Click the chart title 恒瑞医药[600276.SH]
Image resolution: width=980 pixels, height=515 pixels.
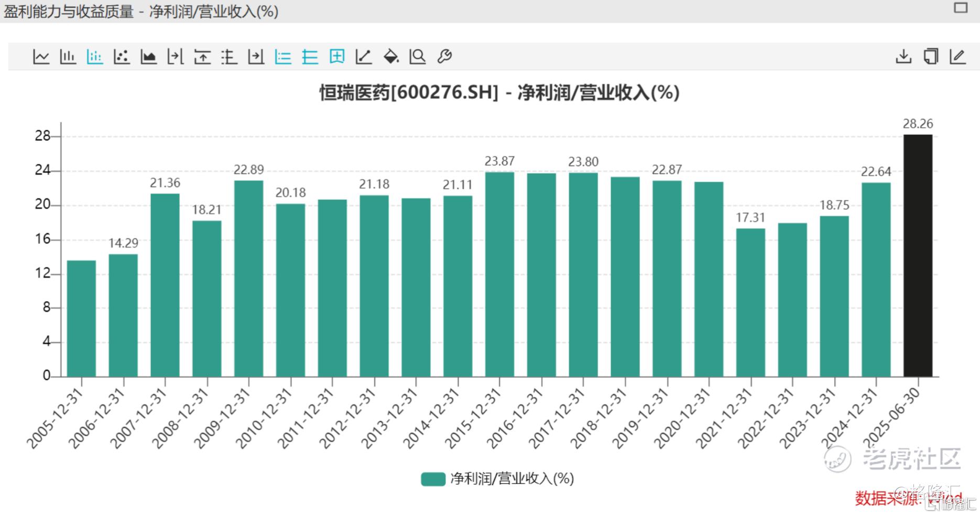409,93
